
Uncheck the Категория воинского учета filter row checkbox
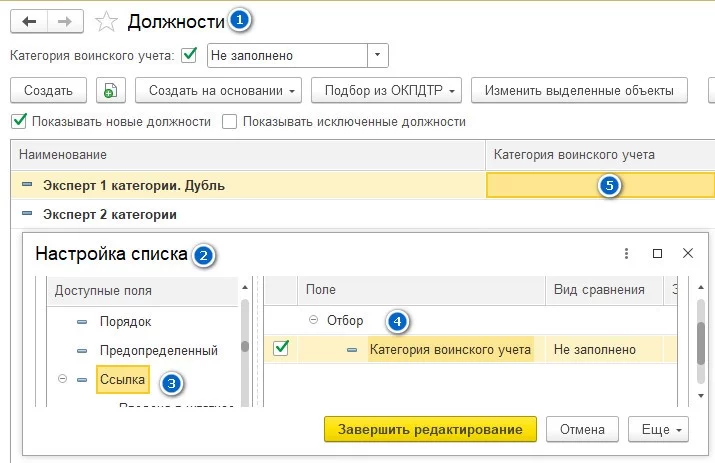281,349
